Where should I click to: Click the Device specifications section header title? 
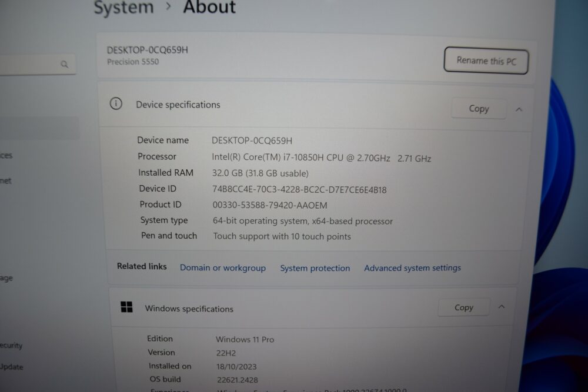click(178, 105)
